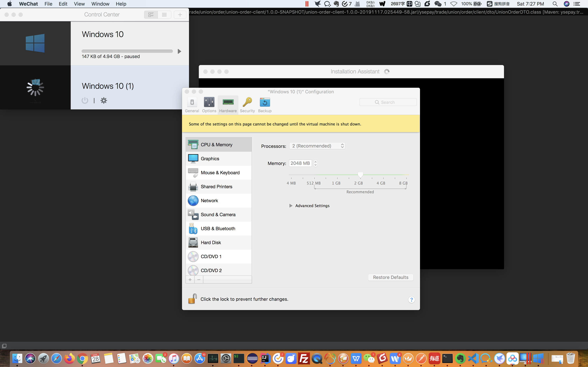Click the help question mark button
Screen dimensions: 588x367
coord(411,299)
